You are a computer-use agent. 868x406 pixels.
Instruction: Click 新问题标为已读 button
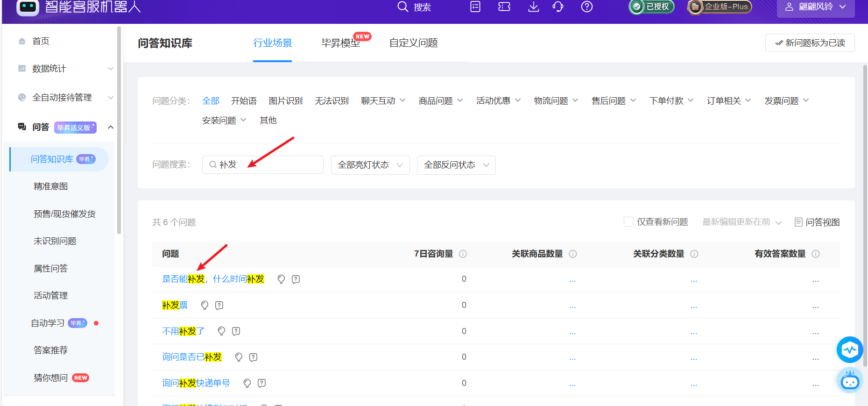coord(810,43)
